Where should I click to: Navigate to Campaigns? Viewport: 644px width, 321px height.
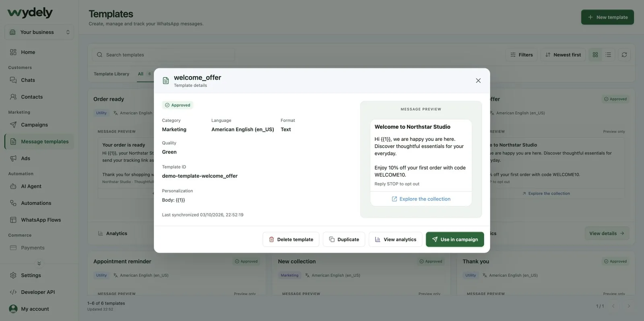[39, 125]
